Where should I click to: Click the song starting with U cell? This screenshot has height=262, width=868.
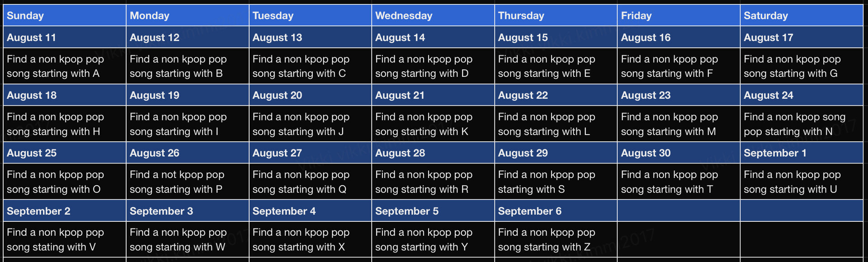802,182
